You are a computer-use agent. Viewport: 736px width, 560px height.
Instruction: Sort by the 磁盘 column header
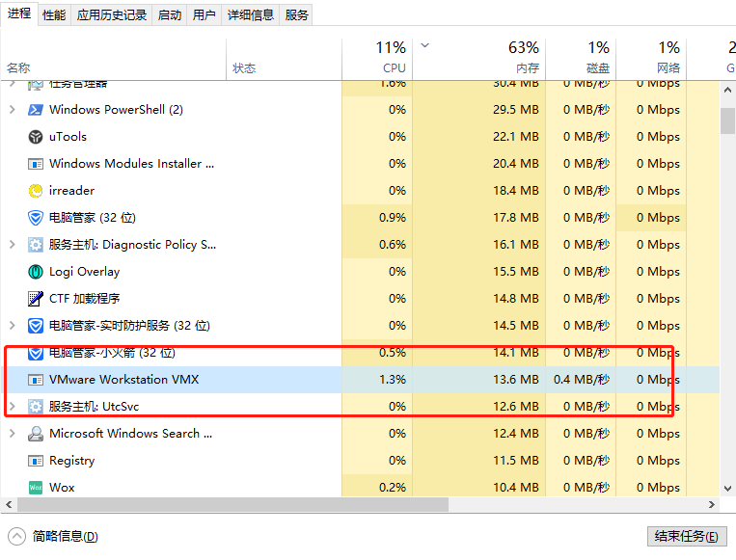581,60
